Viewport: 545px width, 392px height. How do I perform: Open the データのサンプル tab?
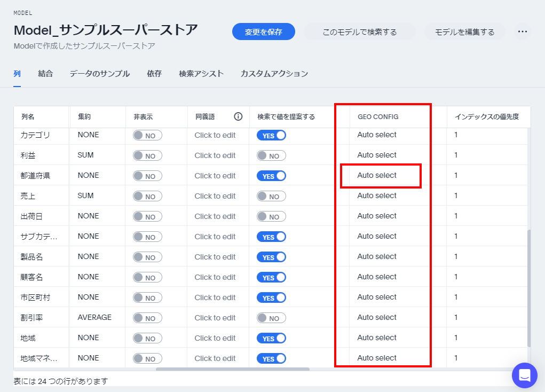coord(99,74)
